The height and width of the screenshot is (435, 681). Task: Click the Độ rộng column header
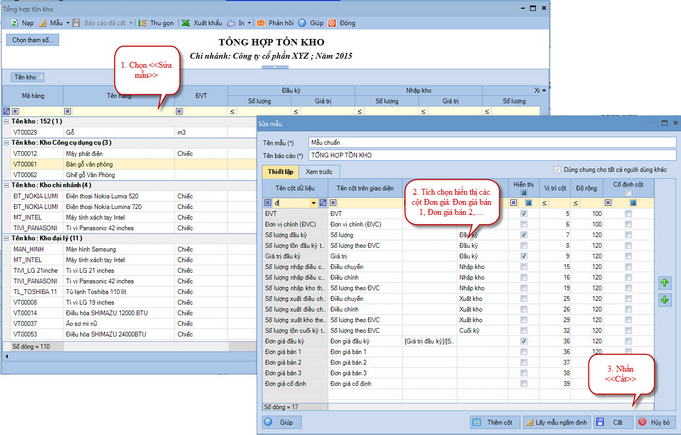[x=587, y=188]
